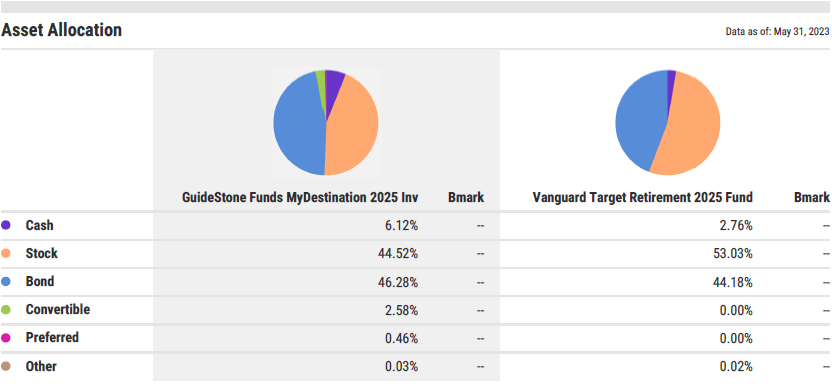Select Vanguard Target Retirement 2025 Fund header
This screenshot has height=384, width=832.
(643, 197)
